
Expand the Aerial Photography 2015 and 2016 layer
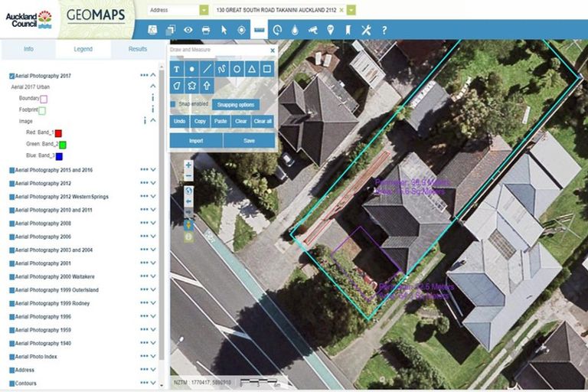coord(153,170)
